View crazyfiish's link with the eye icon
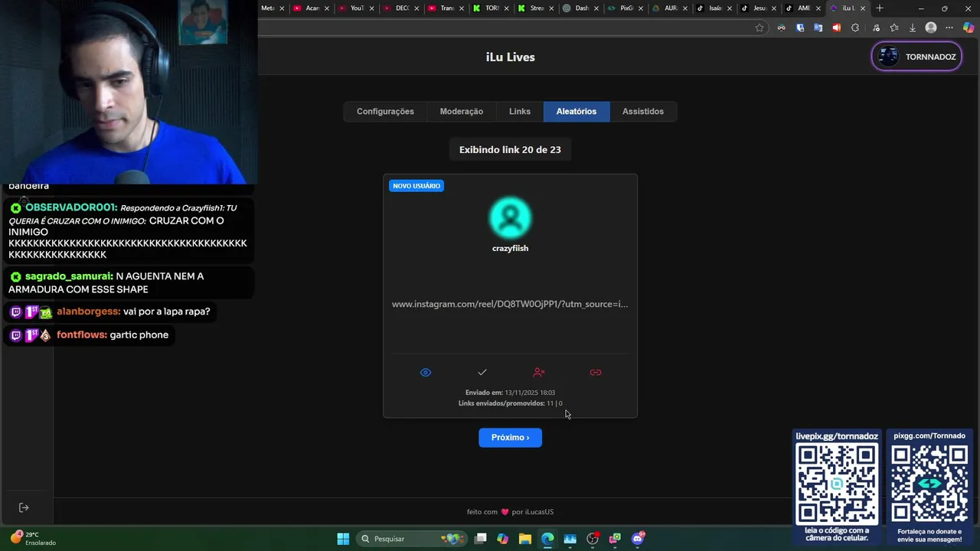Viewport: 980px width, 551px height. click(426, 373)
